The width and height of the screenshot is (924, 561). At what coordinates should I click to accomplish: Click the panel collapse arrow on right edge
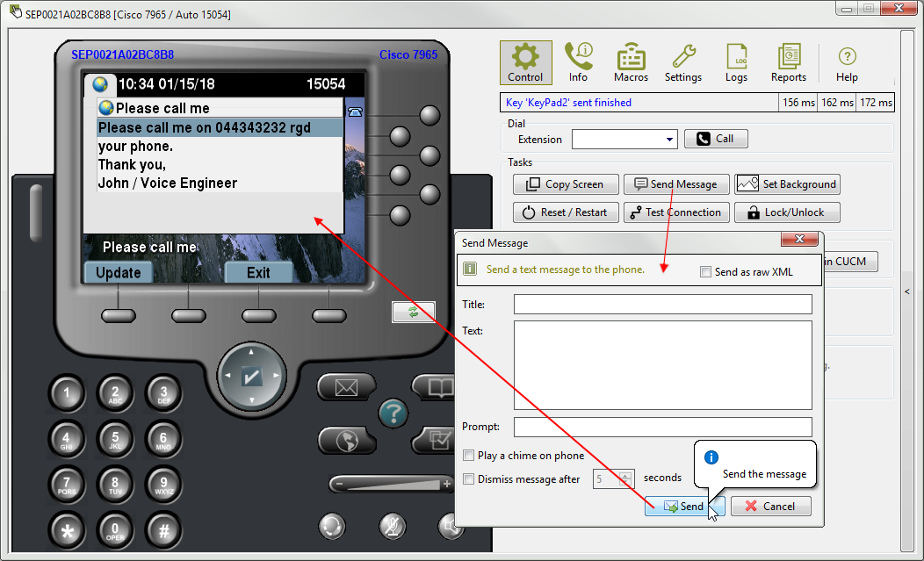click(x=907, y=291)
